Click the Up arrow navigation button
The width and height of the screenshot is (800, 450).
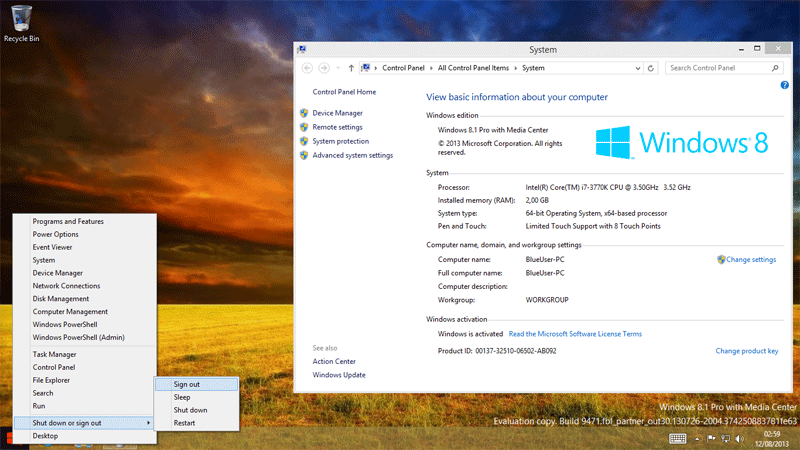(x=351, y=68)
